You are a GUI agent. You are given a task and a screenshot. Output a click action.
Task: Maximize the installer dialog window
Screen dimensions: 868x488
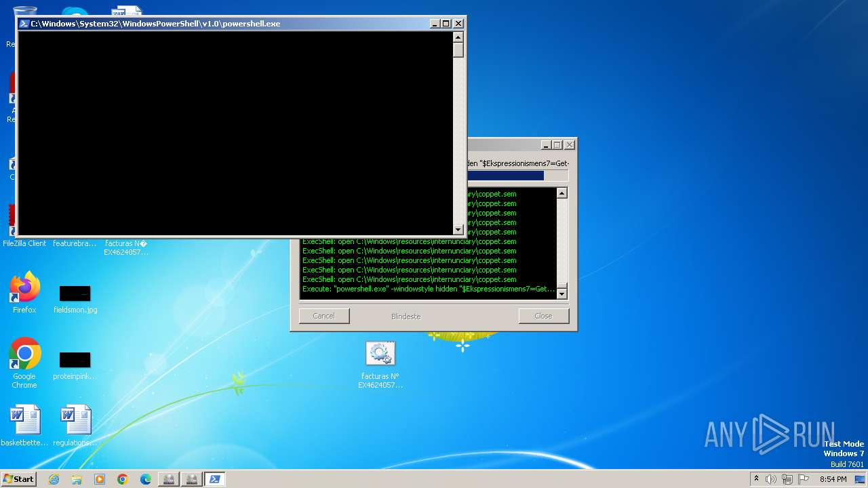(x=557, y=145)
